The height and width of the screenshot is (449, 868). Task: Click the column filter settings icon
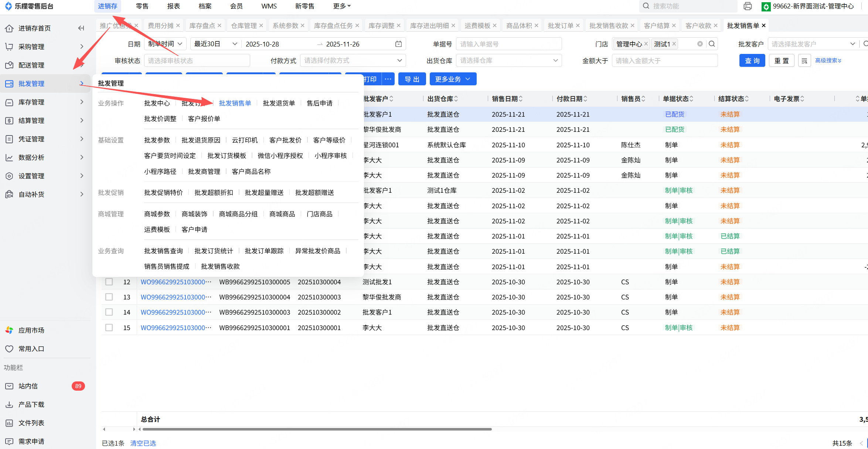pos(804,61)
